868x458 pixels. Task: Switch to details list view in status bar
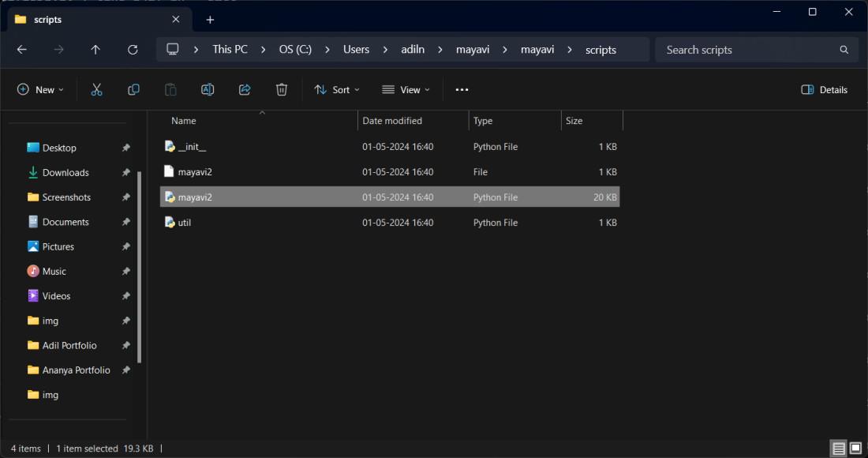point(839,448)
